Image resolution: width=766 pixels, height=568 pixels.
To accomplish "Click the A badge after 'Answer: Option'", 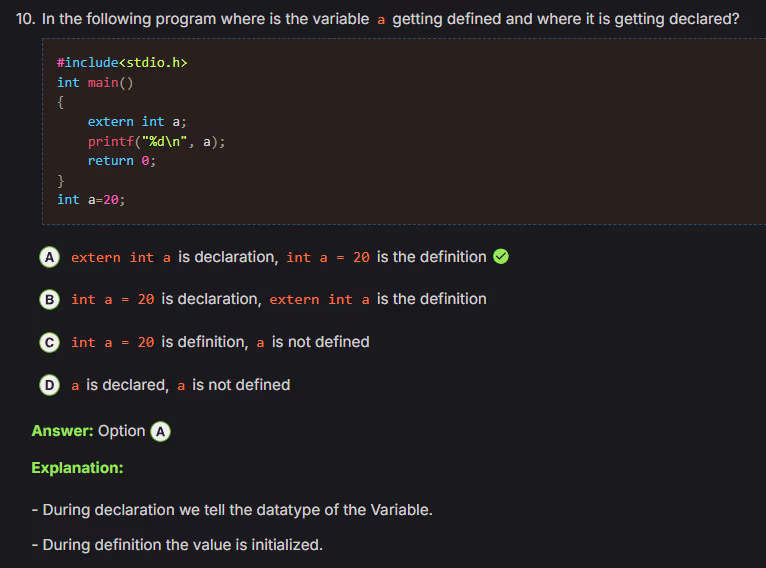I will (x=161, y=431).
